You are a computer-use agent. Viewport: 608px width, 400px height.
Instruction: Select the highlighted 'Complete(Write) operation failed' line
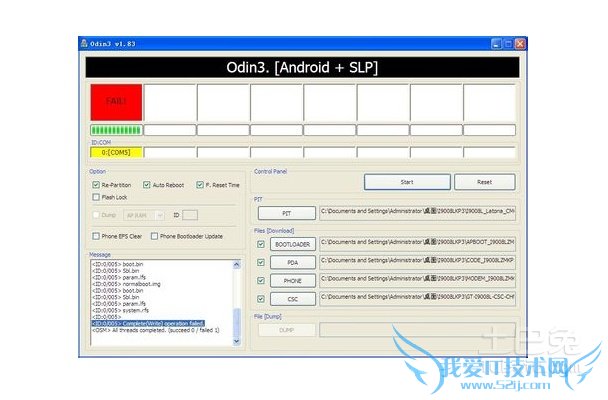pos(148,323)
